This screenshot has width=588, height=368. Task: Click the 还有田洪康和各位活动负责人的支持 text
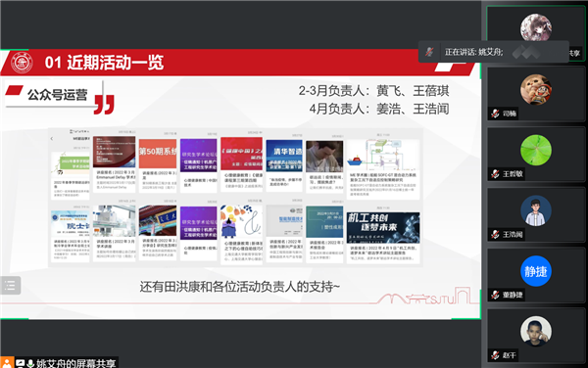point(240,287)
